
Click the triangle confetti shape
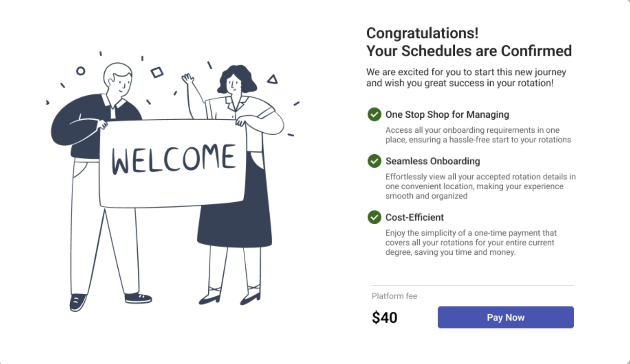pos(272,80)
